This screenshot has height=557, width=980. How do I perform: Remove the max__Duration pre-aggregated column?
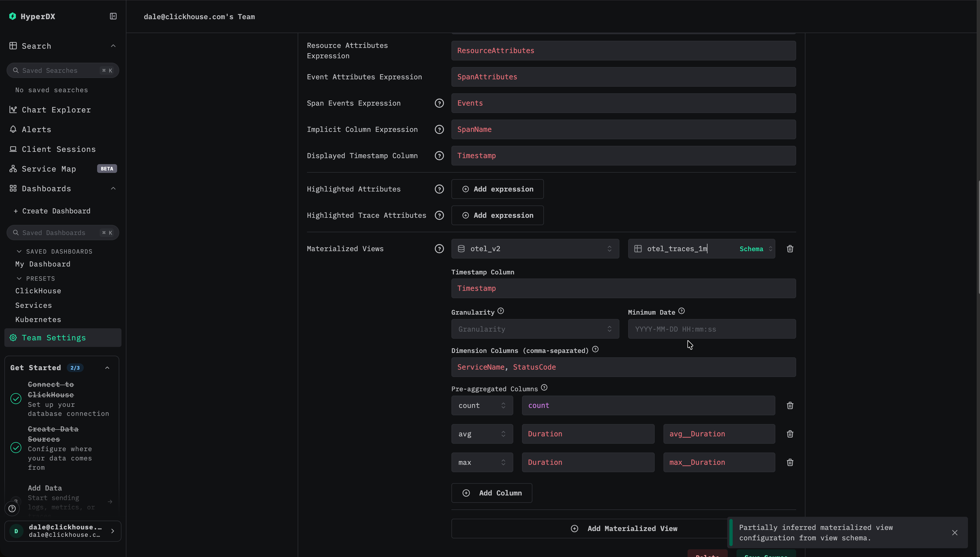[x=790, y=462]
